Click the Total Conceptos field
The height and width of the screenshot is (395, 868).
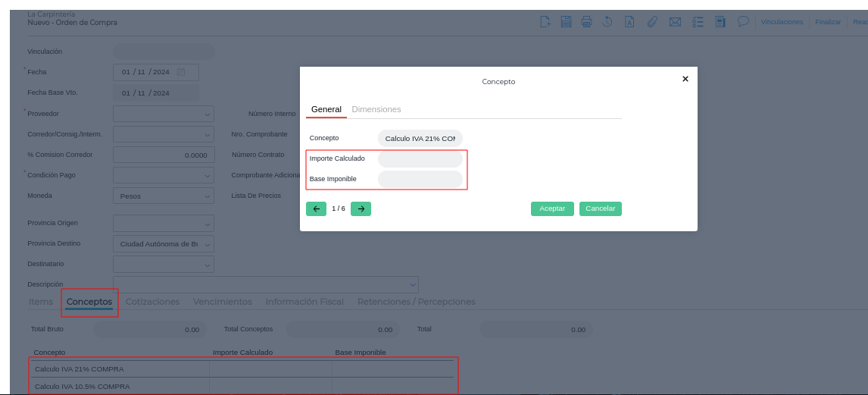[x=342, y=330]
